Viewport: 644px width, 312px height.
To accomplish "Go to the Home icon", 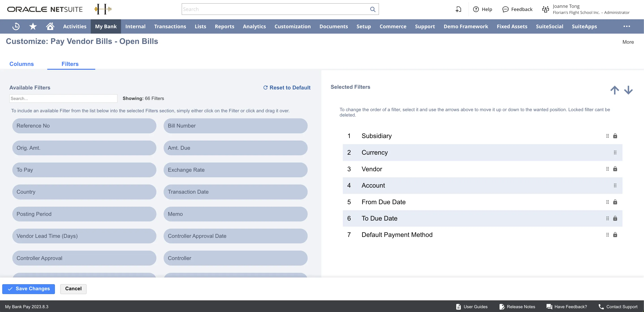I will [50, 26].
